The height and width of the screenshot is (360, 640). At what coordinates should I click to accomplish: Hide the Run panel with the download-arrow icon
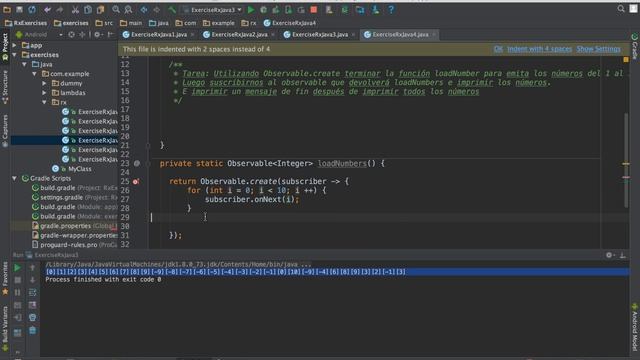pos(622,255)
